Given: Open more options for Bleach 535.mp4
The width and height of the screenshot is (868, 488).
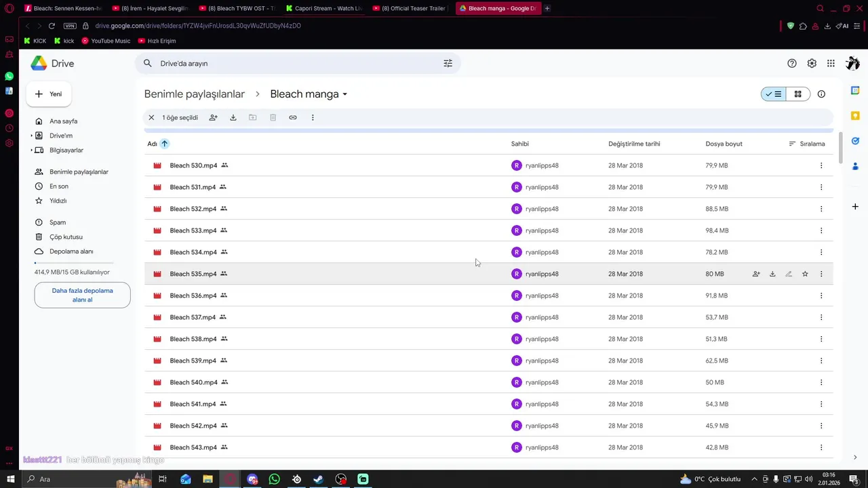Looking at the screenshot, I should [x=821, y=274].
